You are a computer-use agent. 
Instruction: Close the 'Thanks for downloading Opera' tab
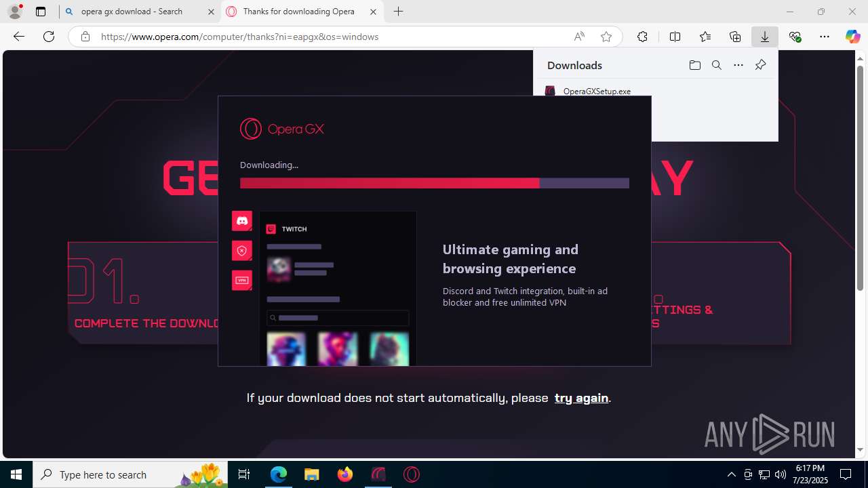(373, 12)
